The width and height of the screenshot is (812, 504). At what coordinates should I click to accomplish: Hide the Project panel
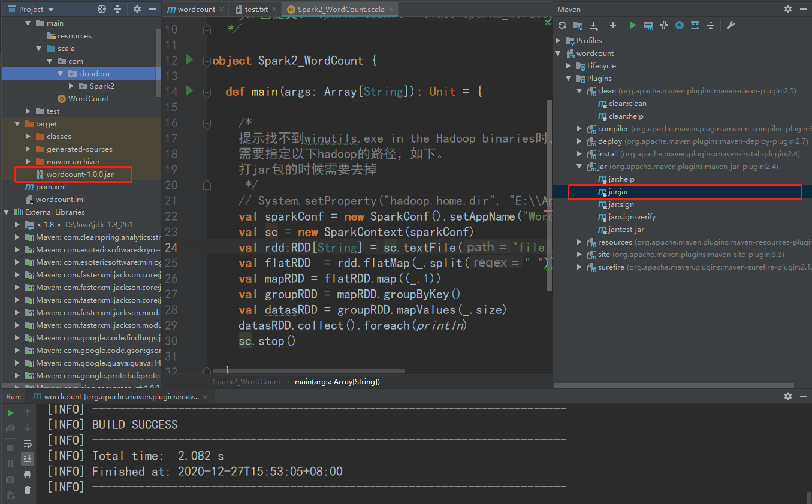pyautogui.click(x=152, y=9)
